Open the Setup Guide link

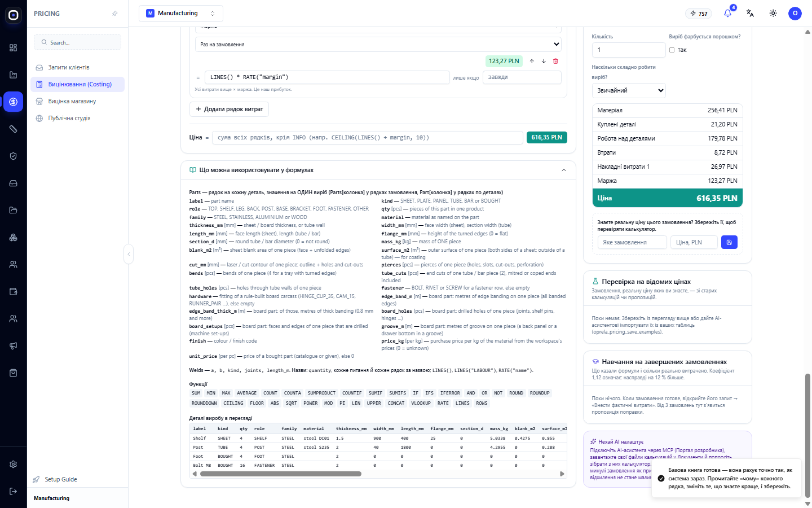(x=61, y=479)
